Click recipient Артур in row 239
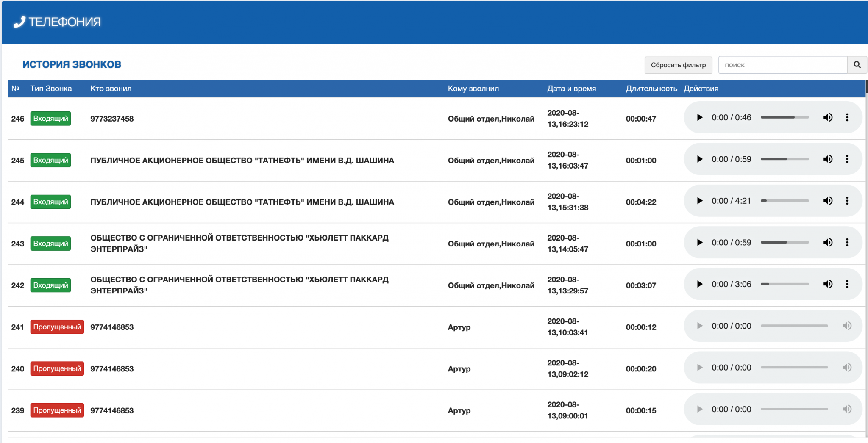868x443 pixels. click(x=459, y=410)
